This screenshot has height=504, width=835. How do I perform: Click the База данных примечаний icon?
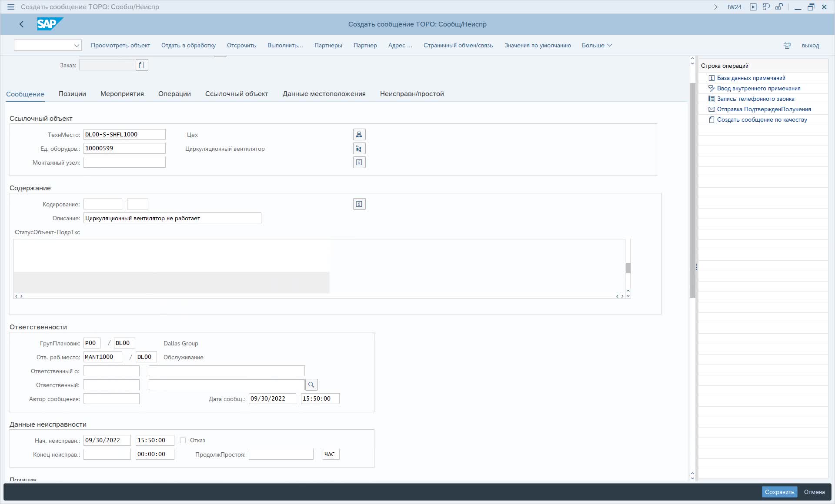click(x=711, y=78)
